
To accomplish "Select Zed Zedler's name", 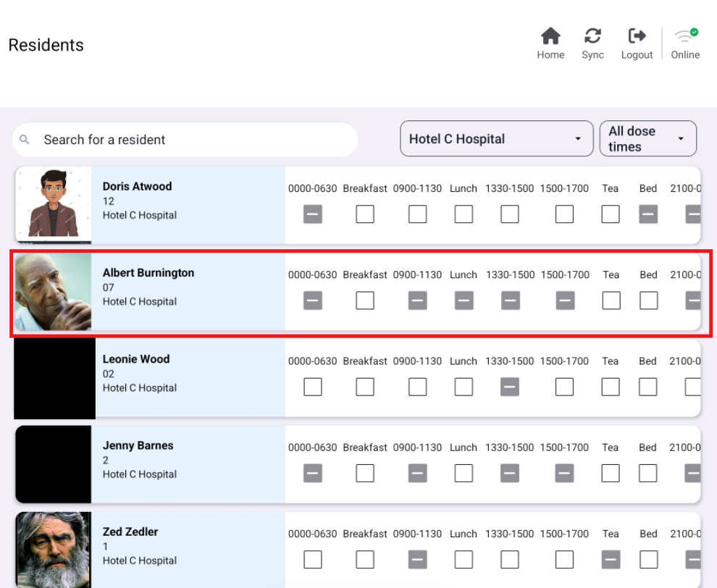I will (x=130, y=532).
